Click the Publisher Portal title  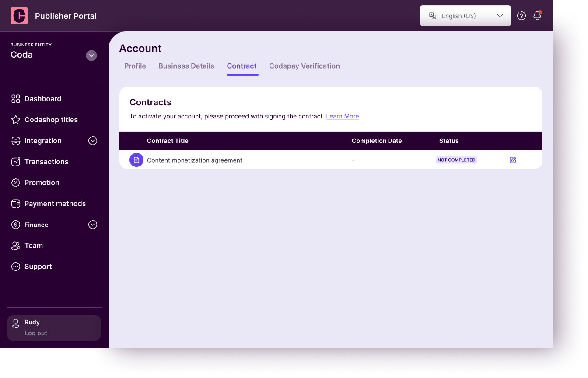66,16
